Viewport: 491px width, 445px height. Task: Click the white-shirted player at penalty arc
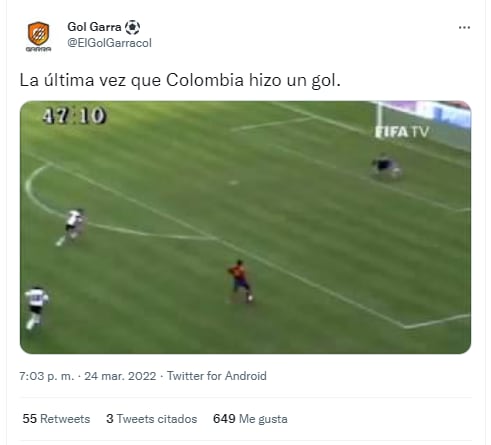(x=71, y=227)
